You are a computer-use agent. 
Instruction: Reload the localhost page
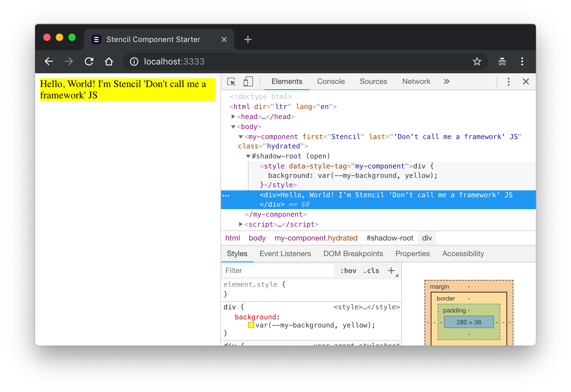89,61
